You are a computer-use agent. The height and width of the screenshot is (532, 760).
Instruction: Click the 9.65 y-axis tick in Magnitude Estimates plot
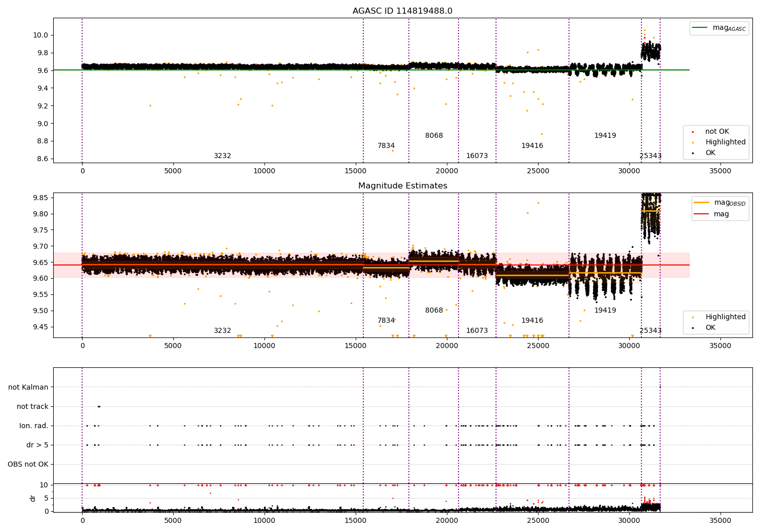tap(41, 262)
